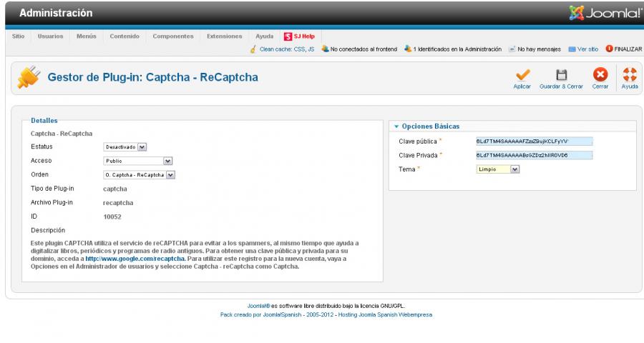
Task: Open the Ayuda menu in the menu bar
Action: [x=265, y=36]
